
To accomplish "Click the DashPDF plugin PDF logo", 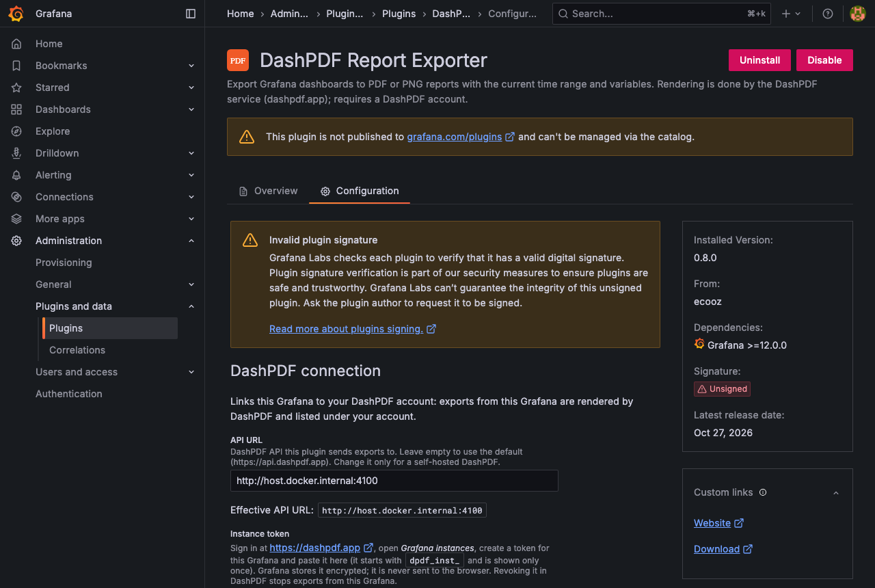I will click(x=238, y=60).
